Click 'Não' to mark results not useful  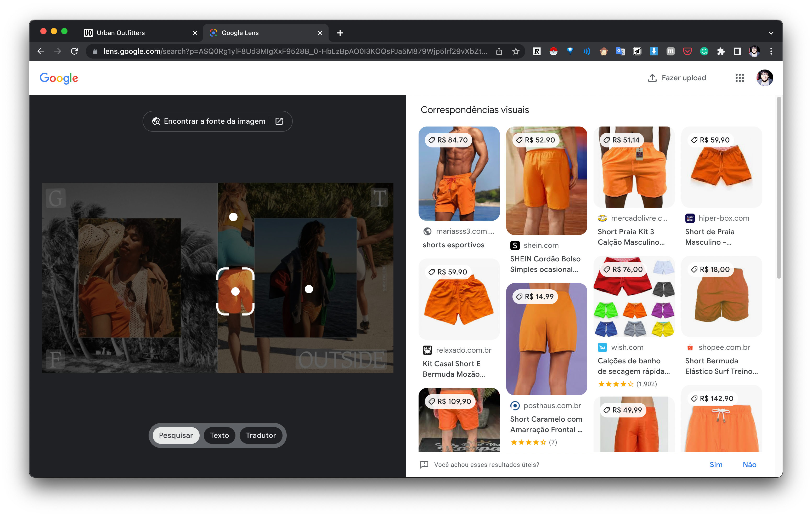point(749,465)
